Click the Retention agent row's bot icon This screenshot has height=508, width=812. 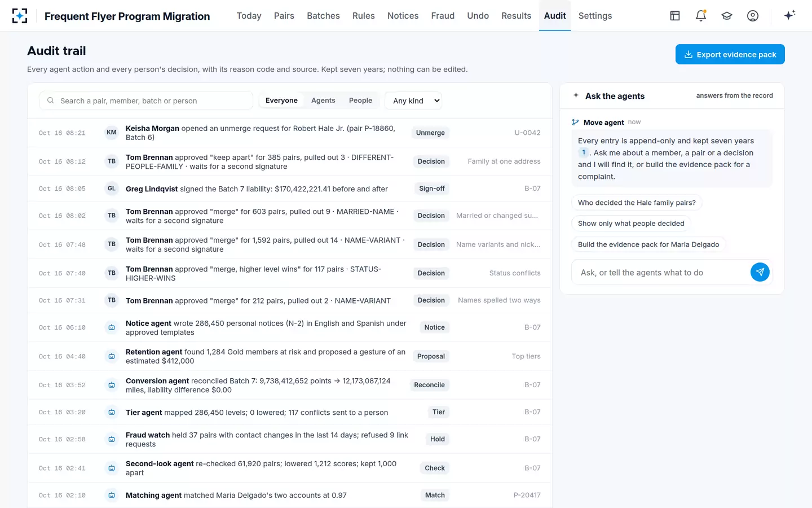click(112, 356)
